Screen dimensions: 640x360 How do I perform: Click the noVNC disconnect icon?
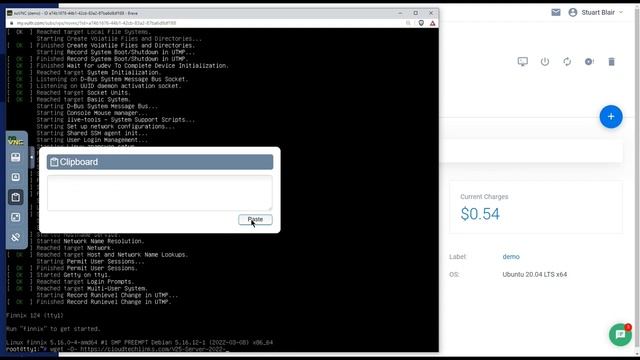coord(16,237)
